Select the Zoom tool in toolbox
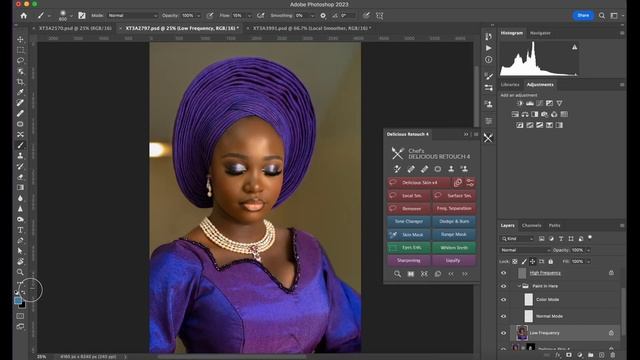Screen dimensions: 640x360 tap(20, 272)
